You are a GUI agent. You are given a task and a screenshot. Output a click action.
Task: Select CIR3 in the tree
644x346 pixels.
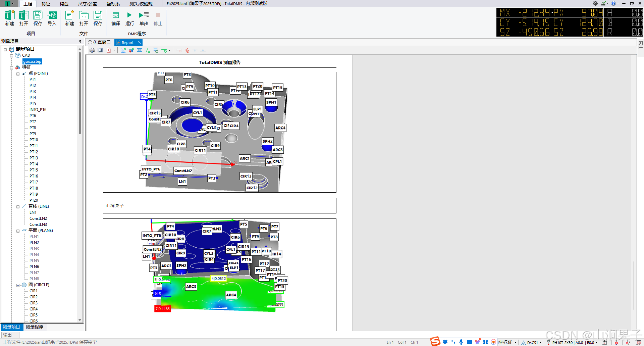(x=34, y=303)
